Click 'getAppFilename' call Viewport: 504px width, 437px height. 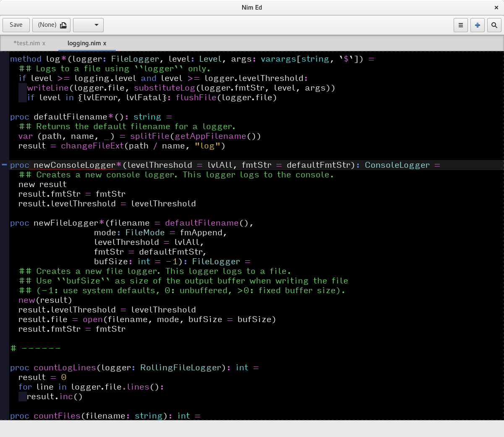pos(211,136)
